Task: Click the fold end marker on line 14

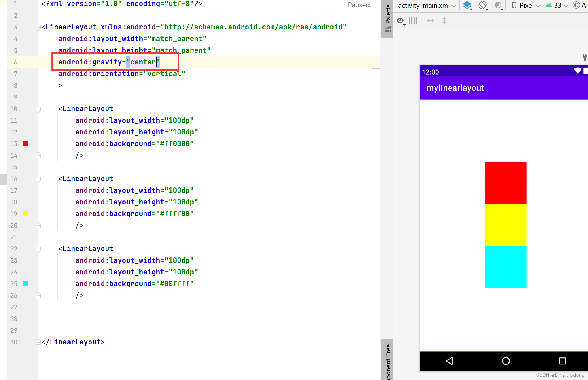Action: point(38,155)
